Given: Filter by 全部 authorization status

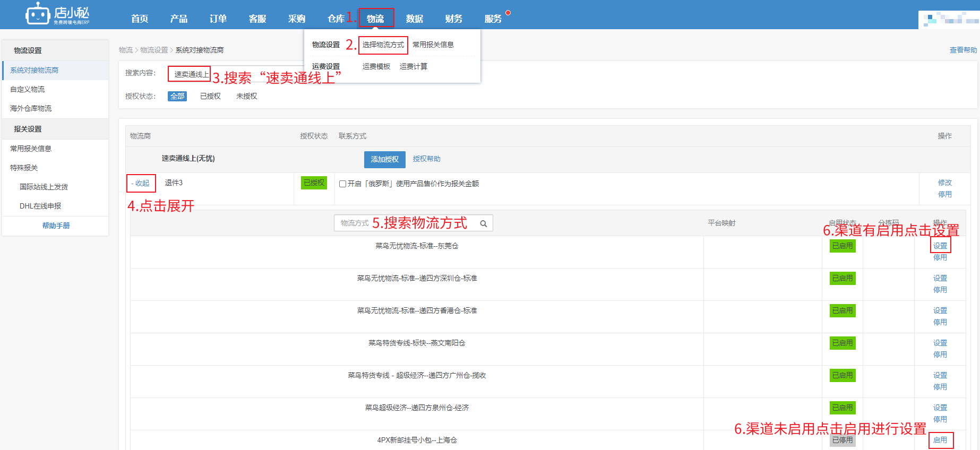Looking at the screenshot, I should [x=177, y=96].
